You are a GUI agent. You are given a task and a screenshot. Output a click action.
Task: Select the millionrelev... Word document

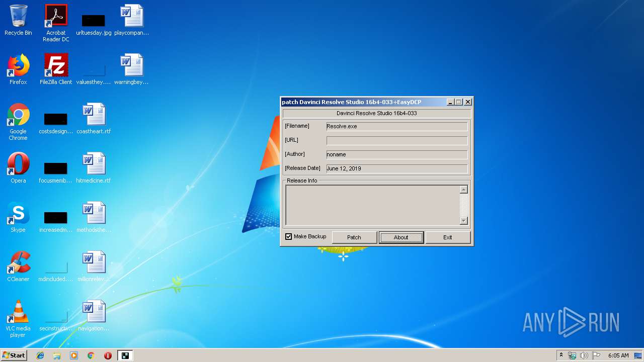click(94, 266)
